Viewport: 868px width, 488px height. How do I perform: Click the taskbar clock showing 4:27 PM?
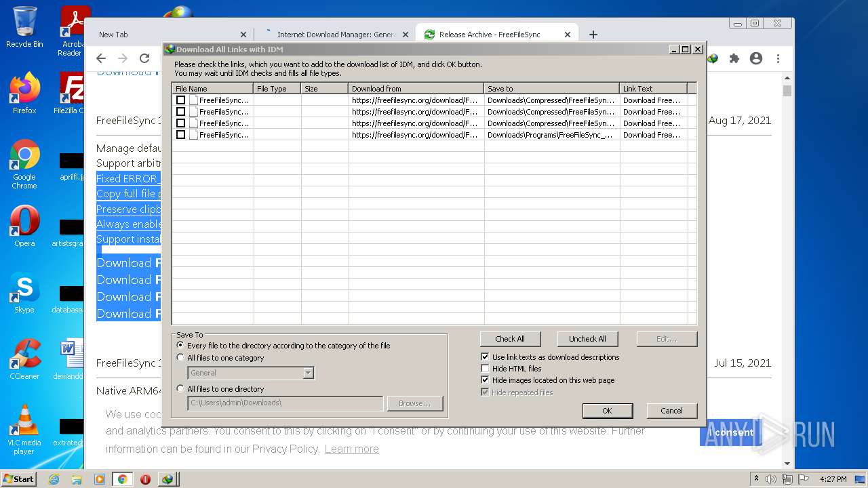pyautogui.click(x=833, y=479)
